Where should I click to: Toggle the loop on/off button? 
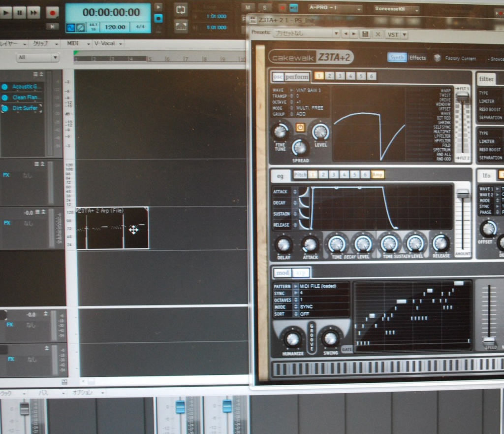coord(181,9)
